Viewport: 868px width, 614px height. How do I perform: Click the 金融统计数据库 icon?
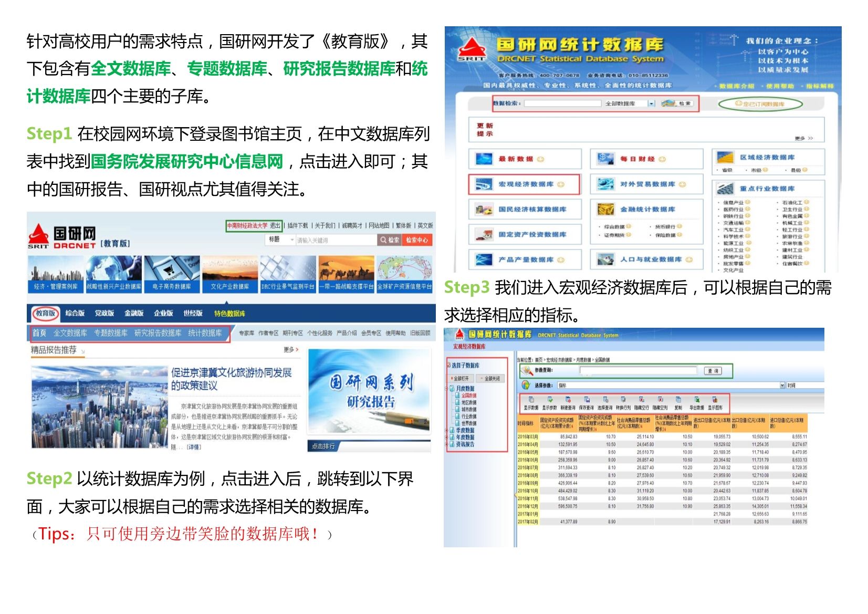(605, 209)
